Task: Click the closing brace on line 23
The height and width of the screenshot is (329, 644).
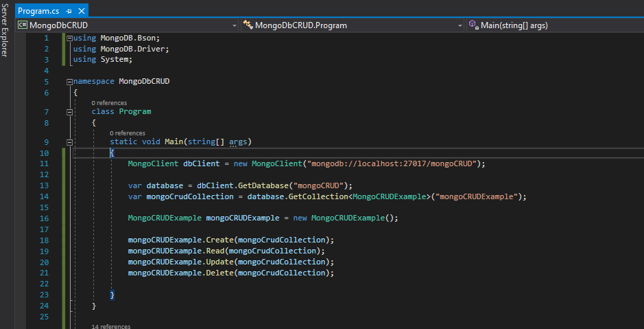Action: [x=112, y=295]
